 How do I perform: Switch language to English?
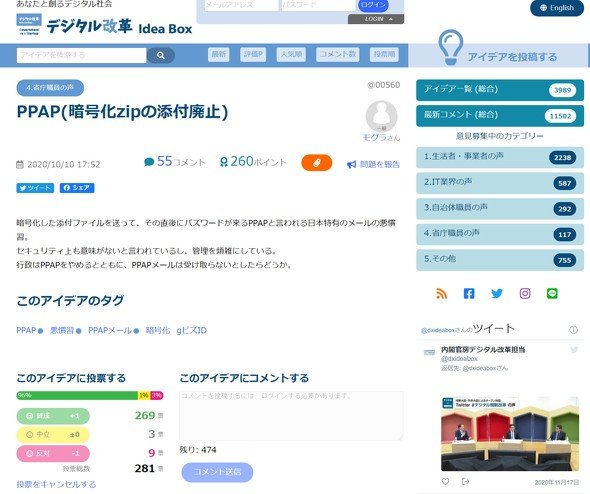pyautogui.click(x=557, y=8)
